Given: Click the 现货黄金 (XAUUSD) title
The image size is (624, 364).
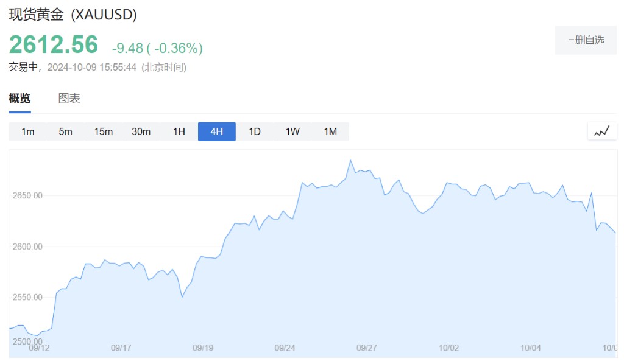Looking at the screenshot, I should (73, 15).
